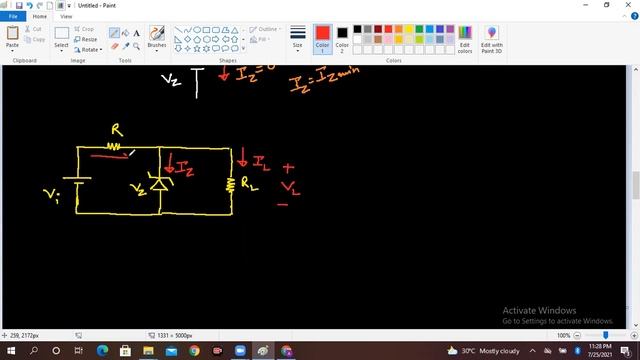The height and width of the screenshot is (360, 640).
Task: Pick the green color swatch
Action: [x=419, y=29]
